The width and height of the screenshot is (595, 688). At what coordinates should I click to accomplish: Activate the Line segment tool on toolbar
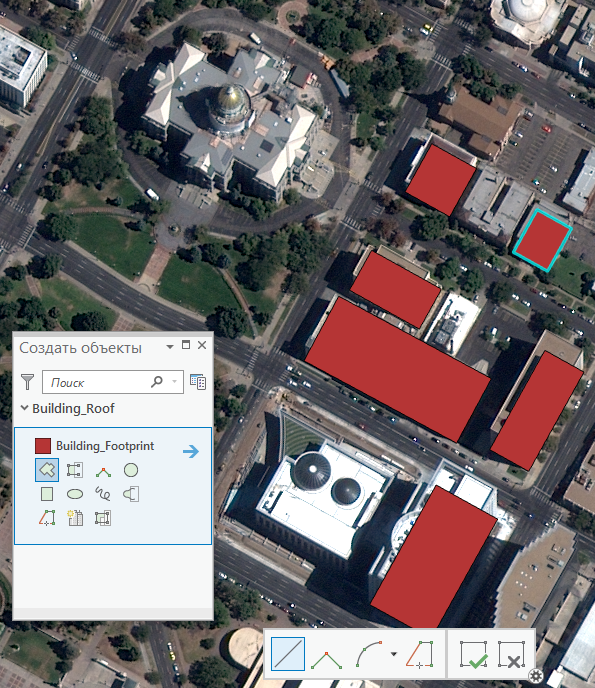288,654
